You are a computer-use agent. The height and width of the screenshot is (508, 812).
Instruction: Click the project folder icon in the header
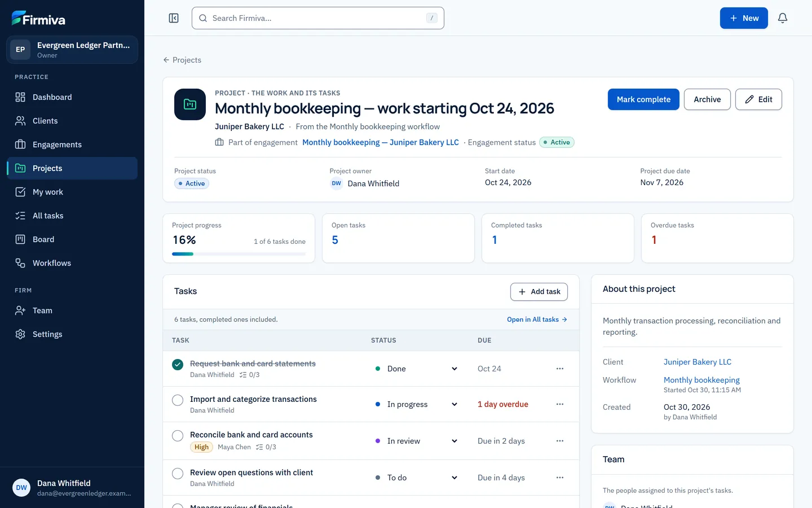(x=190, y=104)
